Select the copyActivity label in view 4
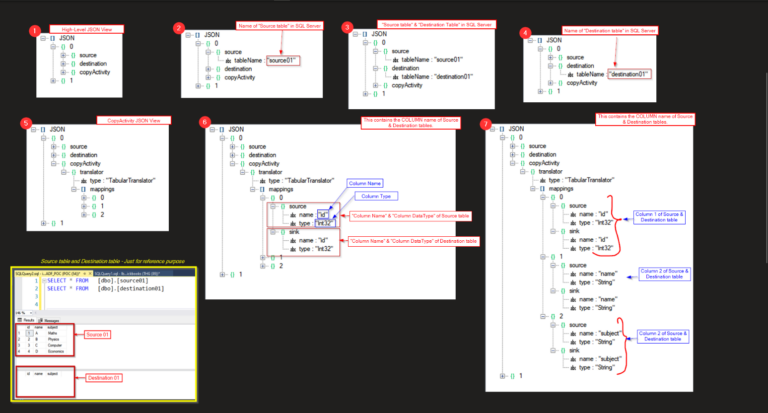The image size is (768, 413). coord(582,83)
